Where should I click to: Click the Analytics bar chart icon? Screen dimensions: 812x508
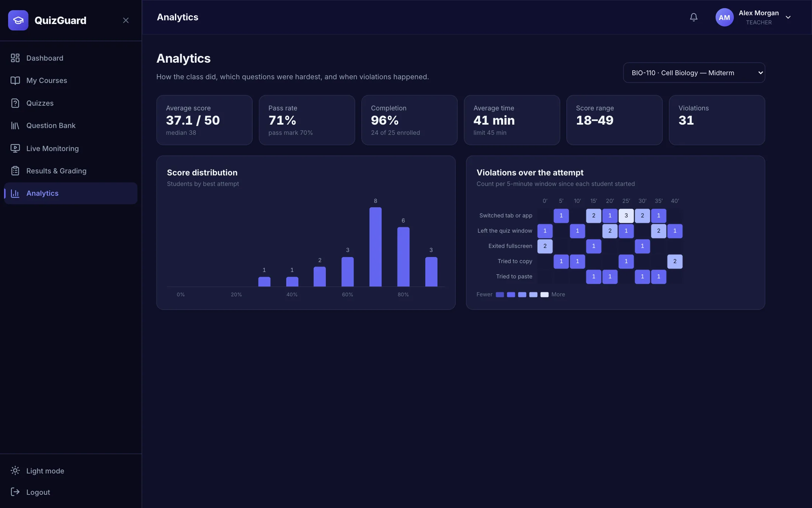tap(15, 193)
